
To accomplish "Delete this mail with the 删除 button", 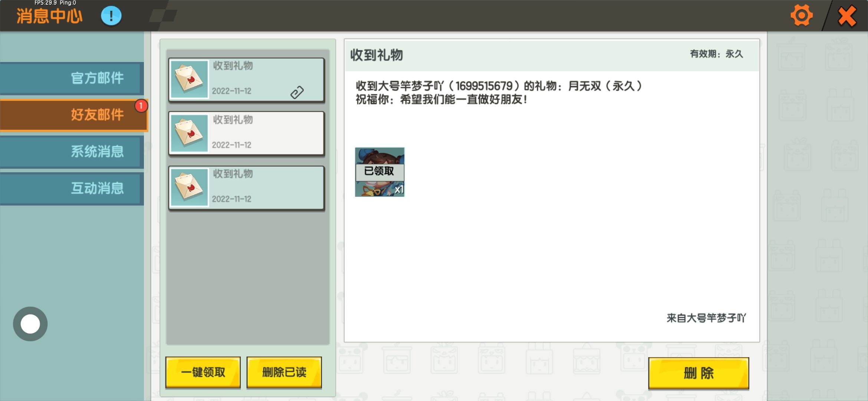I will (x=698, y=373).
